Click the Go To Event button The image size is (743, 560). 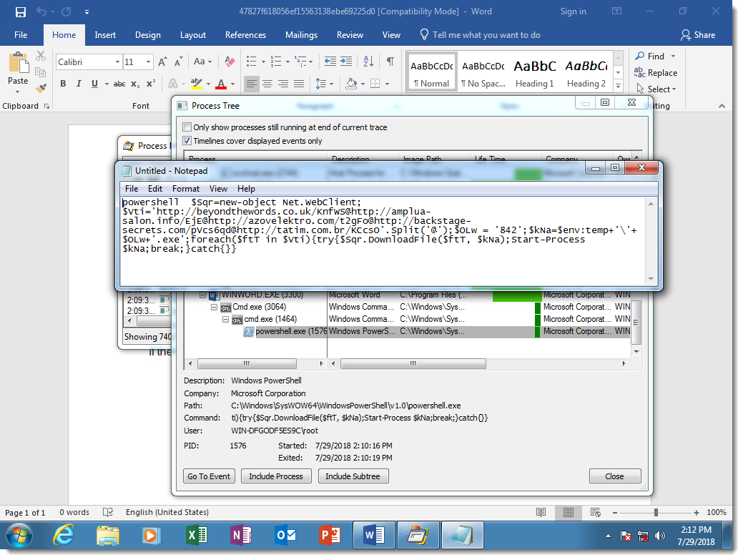point(209,476)
